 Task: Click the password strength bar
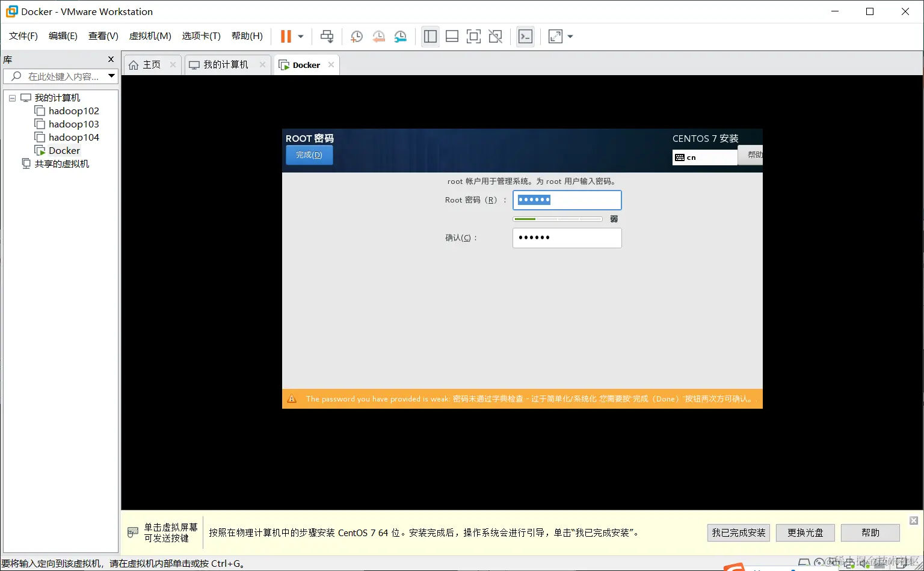point(557,219)
